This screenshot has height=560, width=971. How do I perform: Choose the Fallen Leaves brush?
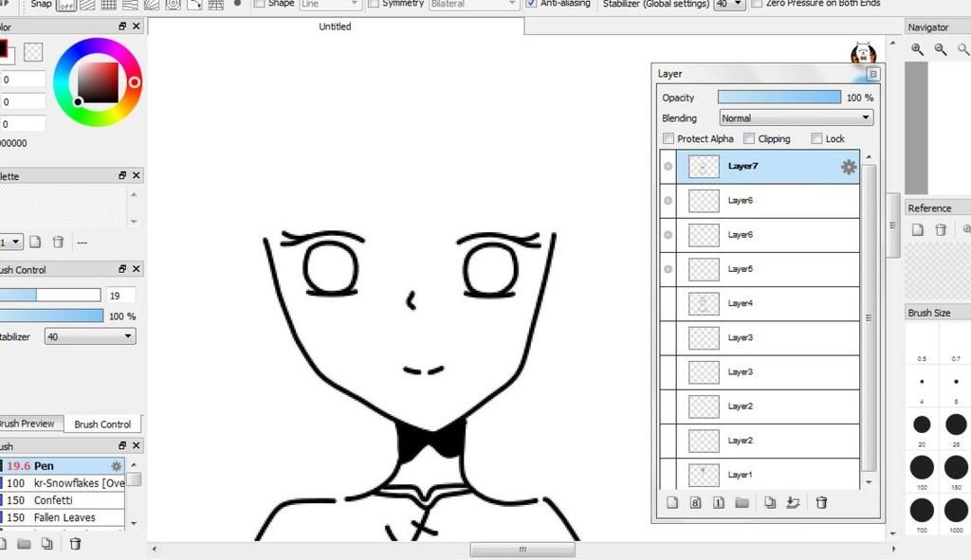click(x=63, y=517)
